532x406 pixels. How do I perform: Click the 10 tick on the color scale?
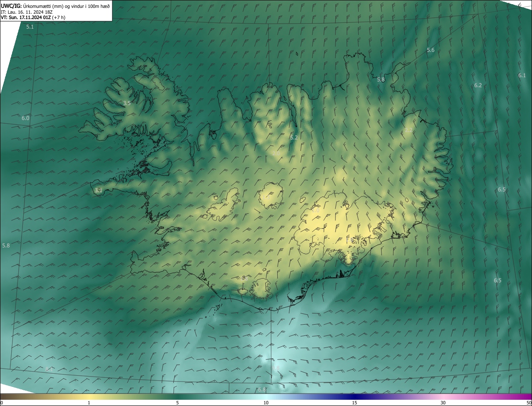[266, 403]
